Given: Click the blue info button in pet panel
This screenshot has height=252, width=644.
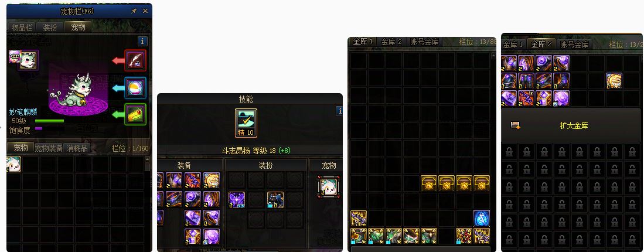Looking at the screenshot, I should (x=142, y=41).
